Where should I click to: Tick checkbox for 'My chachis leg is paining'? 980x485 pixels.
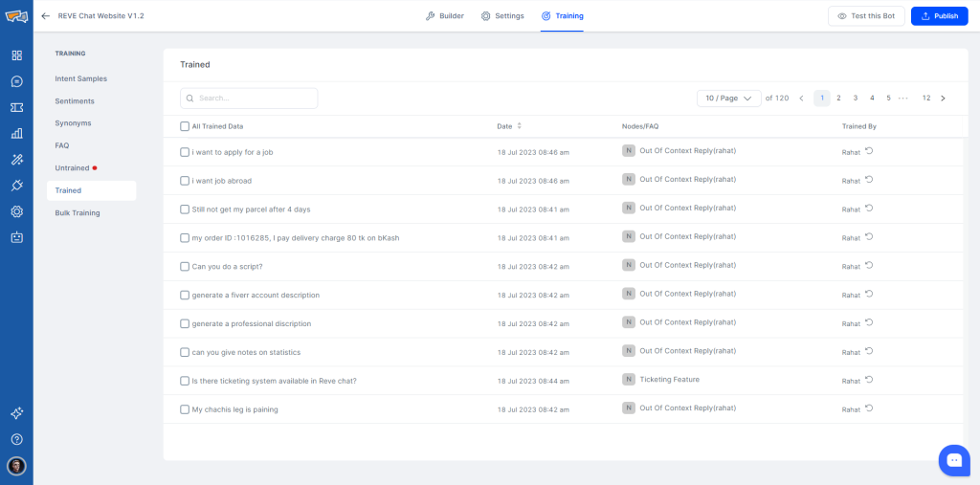click(185, 409)
